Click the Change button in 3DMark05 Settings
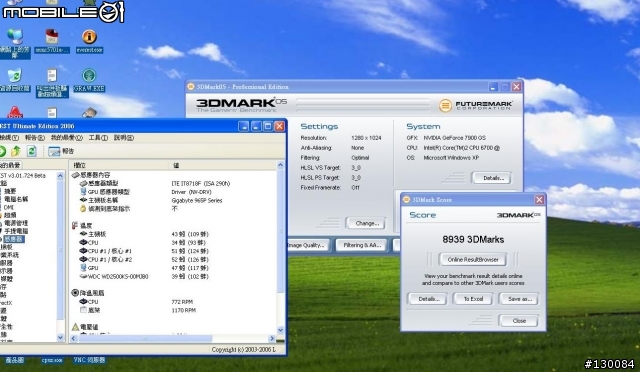The image size is (640, 372). (366, 223)
